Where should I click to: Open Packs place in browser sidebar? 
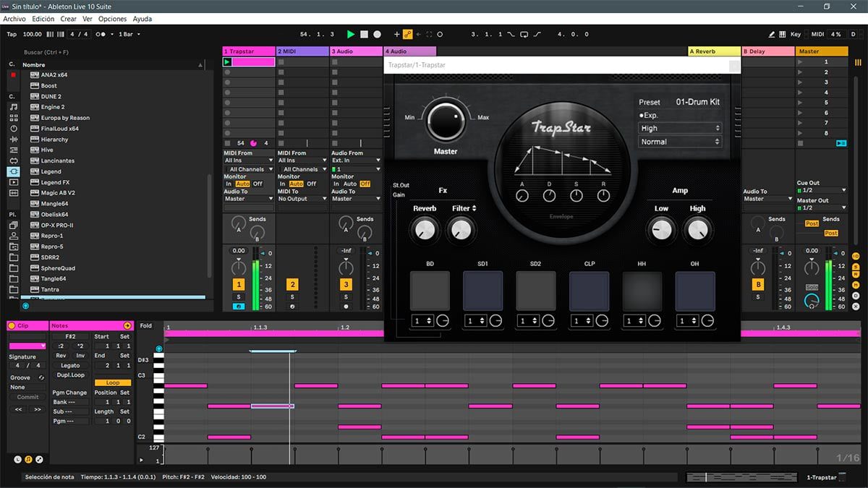(x=14, y=226)
